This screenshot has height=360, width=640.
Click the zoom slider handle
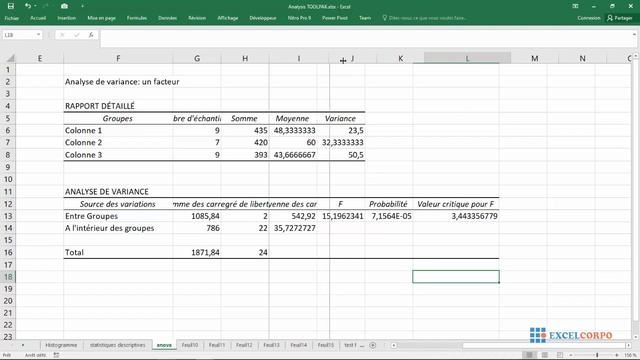click(x=597, y=355)
